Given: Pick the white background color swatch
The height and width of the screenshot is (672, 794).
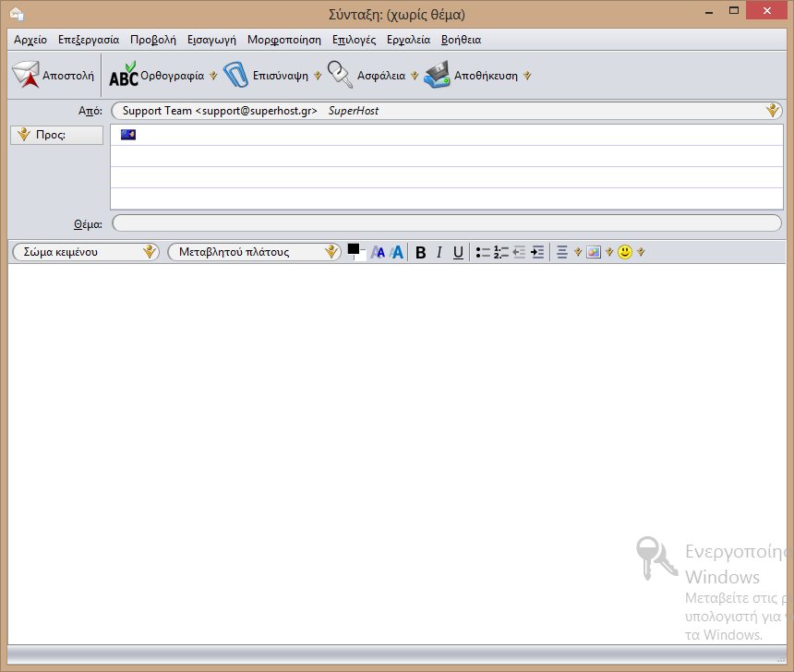Looking at the screenshot, I should (x=359, y=255).
